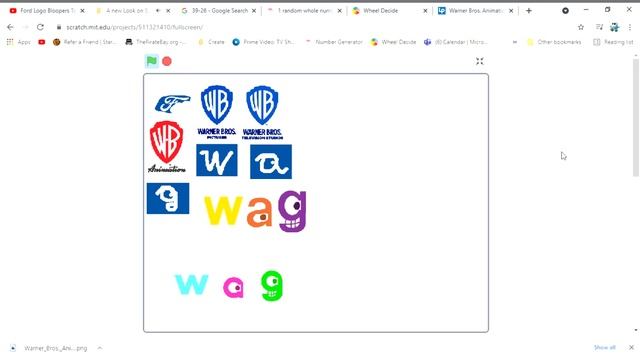This screenshot has height=360, width=640.
Task: Open the media control icon in toolbar
Action: 599,27
